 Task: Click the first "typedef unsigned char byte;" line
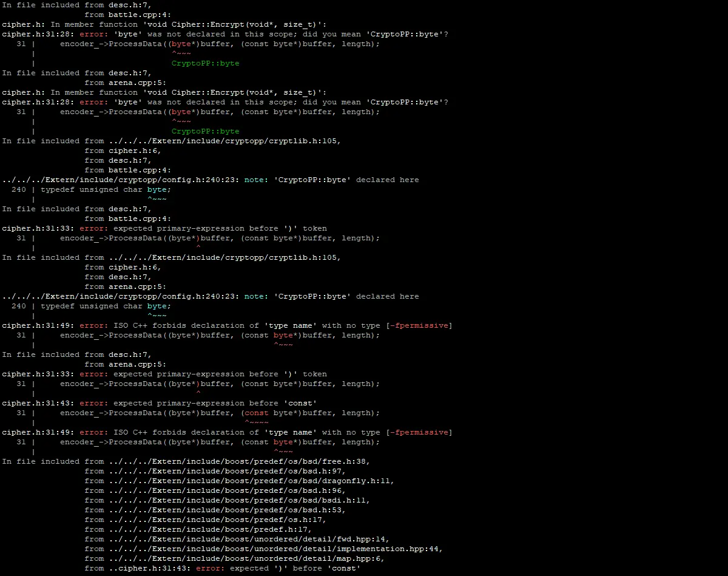pos(106,189)
